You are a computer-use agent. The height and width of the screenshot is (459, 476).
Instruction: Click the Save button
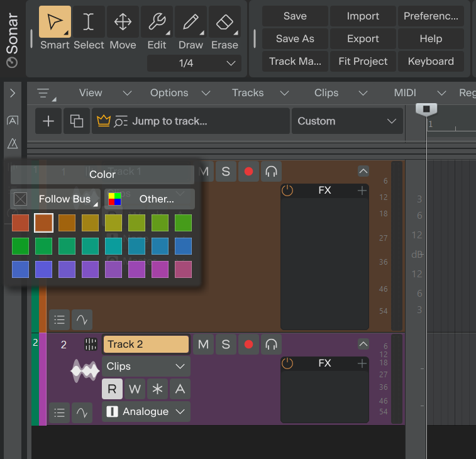[295, 16]
